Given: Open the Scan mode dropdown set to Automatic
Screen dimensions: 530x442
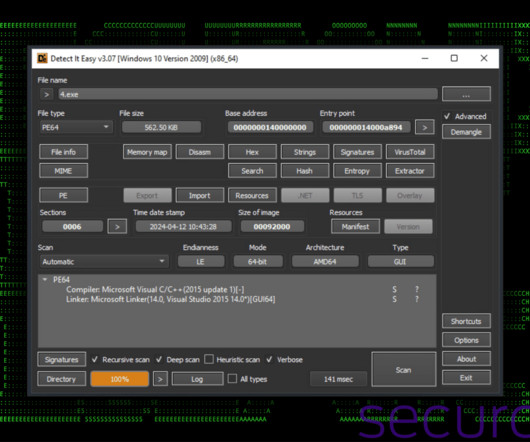Looking at the screenshot, I should click(104, 262).
